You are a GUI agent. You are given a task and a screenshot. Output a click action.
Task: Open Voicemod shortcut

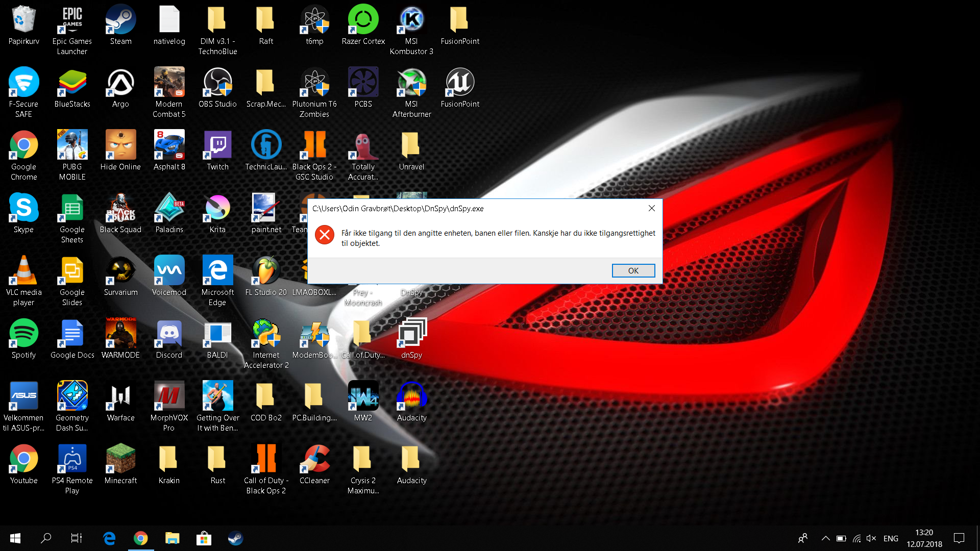click(x=169, y=276)
